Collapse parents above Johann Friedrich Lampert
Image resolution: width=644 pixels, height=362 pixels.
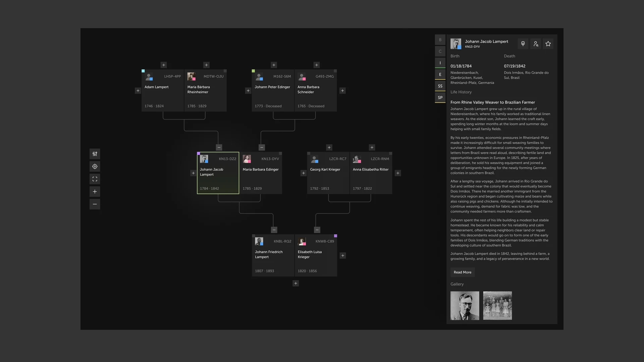pyautogui.click(x=274, y=230)
